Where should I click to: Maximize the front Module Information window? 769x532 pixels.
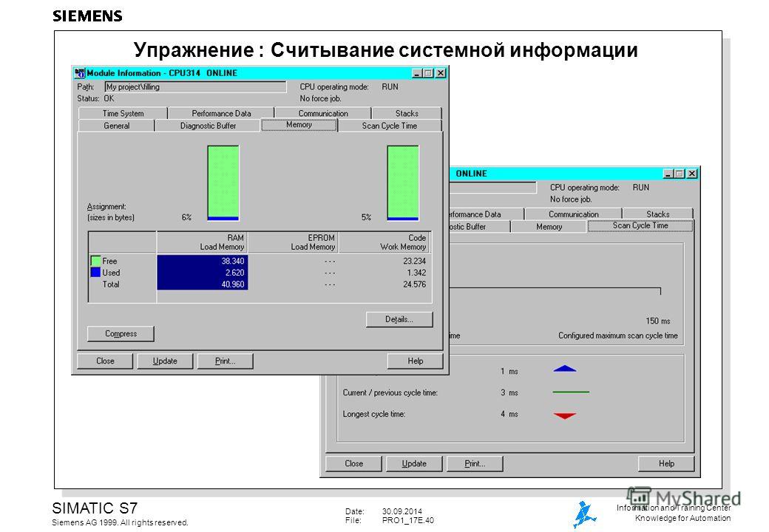pyautogui.click(x=429, y=73)
